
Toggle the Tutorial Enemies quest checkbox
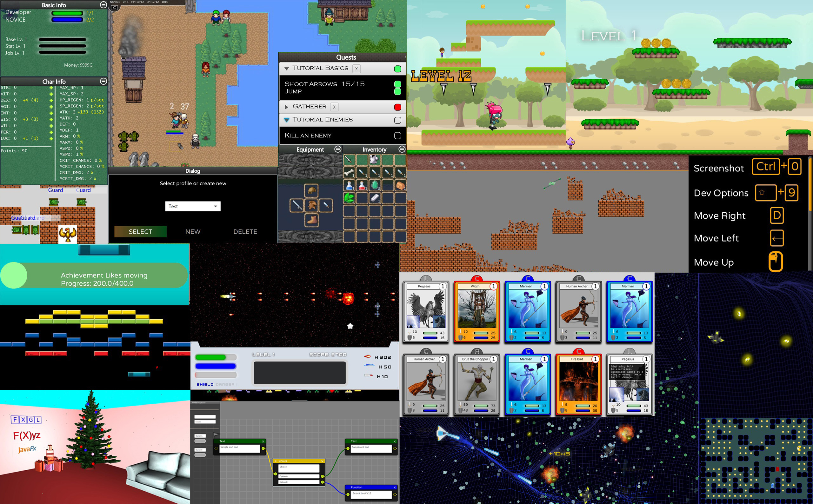point(398,120)
